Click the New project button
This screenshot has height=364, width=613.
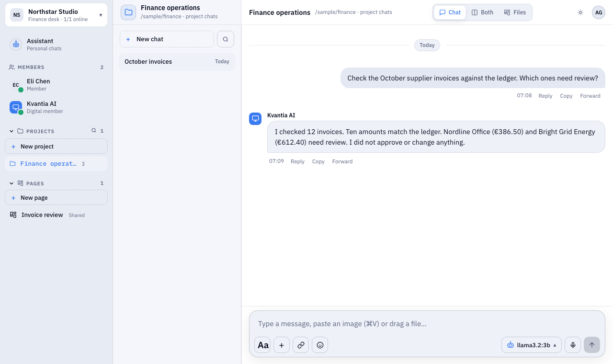click(56, 147)
